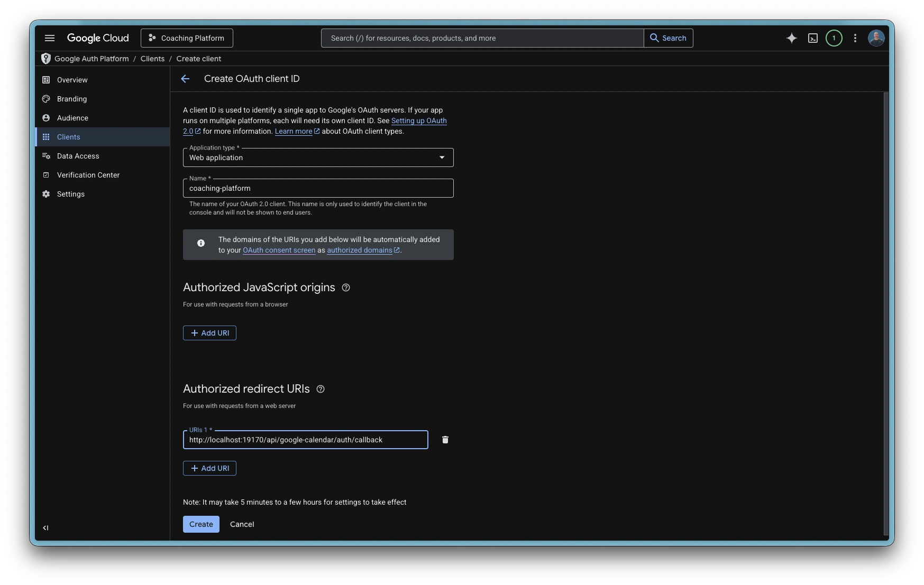Open the Coaching Platform project picker

pyautogui.click(x=187, y=38)
